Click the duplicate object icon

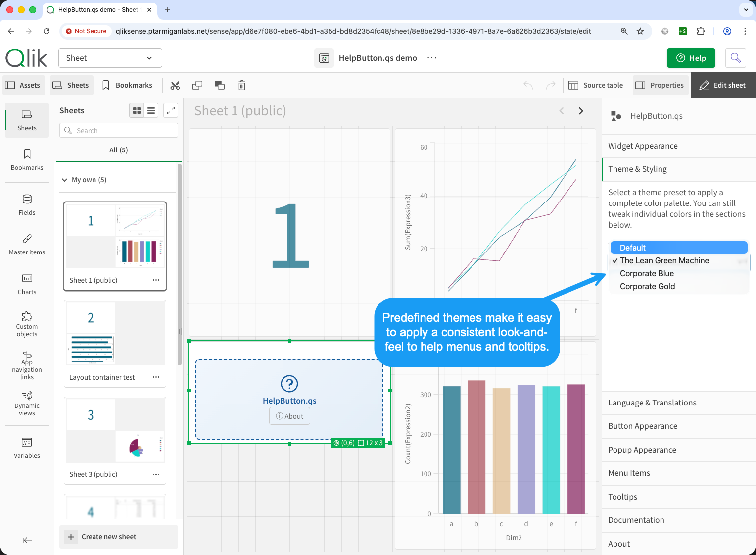point(197,85)
